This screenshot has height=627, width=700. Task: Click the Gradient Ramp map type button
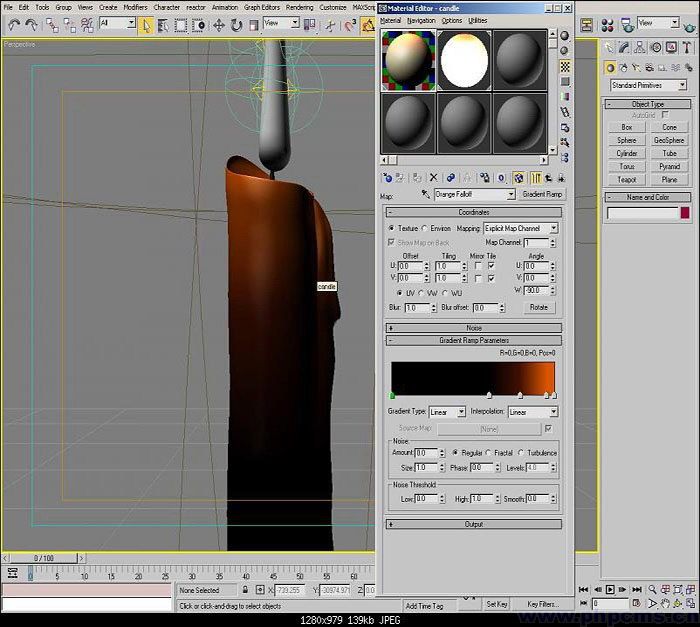click(x=542, y=194)
